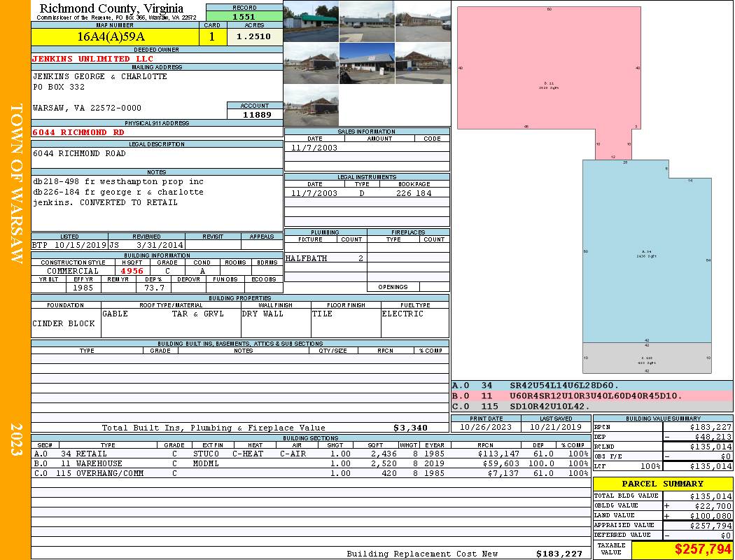This screenshot has width=735, height=560.
Task: Select HALFBATH plumbing fixture row
Action: click(x=325, y=258)
